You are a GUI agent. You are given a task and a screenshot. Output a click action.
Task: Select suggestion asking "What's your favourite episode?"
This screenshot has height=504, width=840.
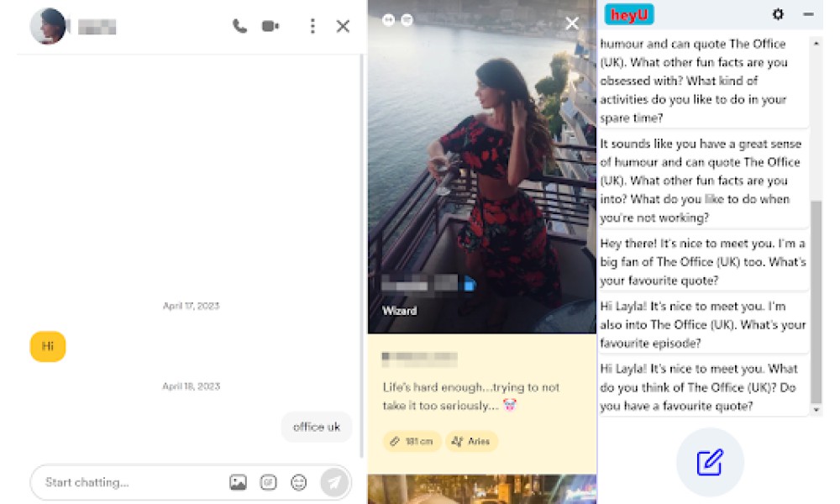click(x=703, y=324)
